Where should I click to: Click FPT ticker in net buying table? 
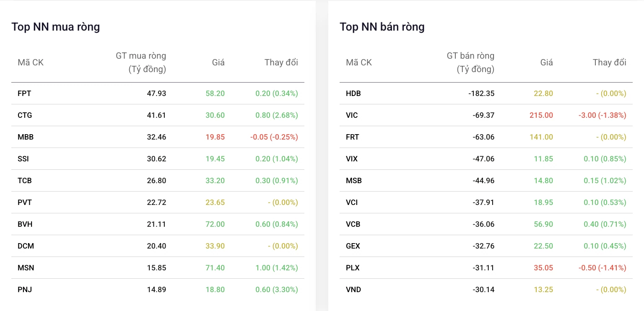24,93
